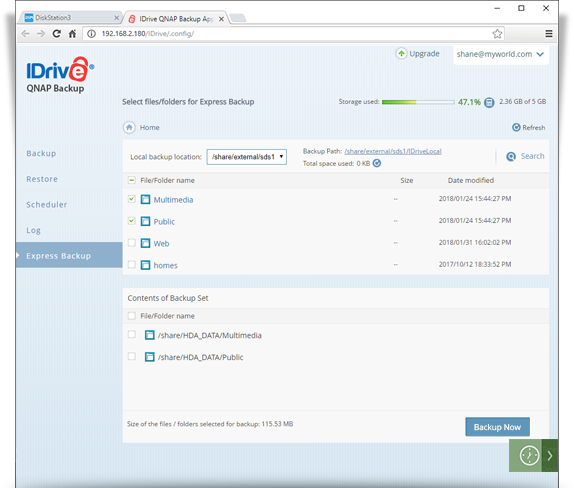Open the Restore section in sidebar

[42, 179]
